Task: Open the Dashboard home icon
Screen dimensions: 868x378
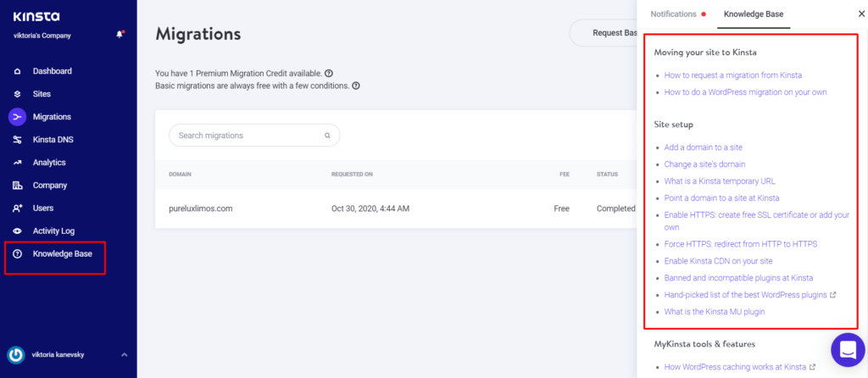Action: point(17,71)
